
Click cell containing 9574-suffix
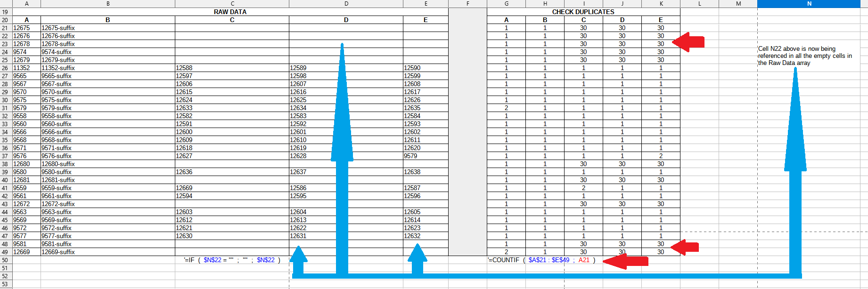click(x=108, y=52)
